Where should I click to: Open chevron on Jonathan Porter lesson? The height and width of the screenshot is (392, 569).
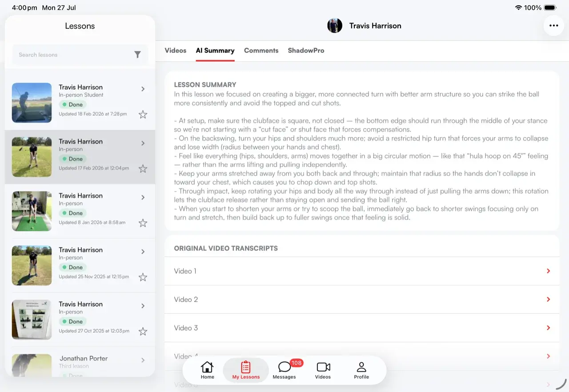click(143, 360)
